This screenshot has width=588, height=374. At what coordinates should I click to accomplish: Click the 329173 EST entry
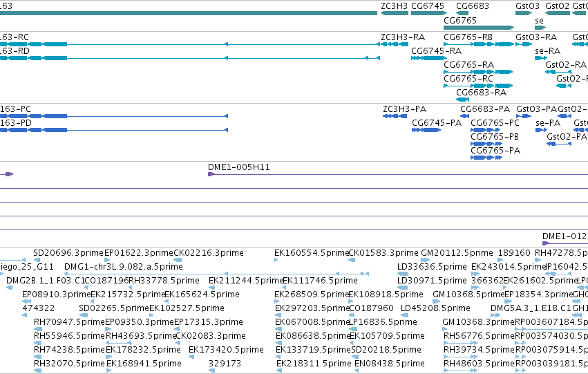pyautogui.click(x=211, y=371)
